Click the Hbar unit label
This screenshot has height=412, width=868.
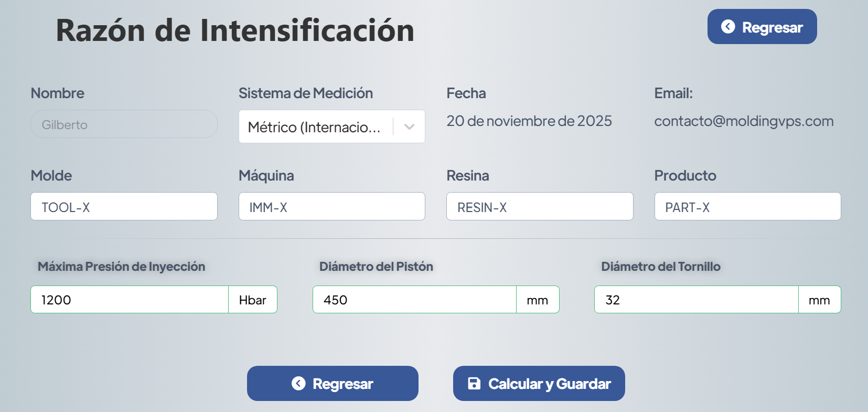click(x=253, y=300)
